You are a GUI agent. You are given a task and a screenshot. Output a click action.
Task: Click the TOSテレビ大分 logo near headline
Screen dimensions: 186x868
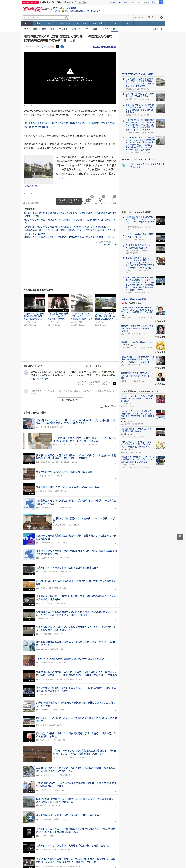104,47
